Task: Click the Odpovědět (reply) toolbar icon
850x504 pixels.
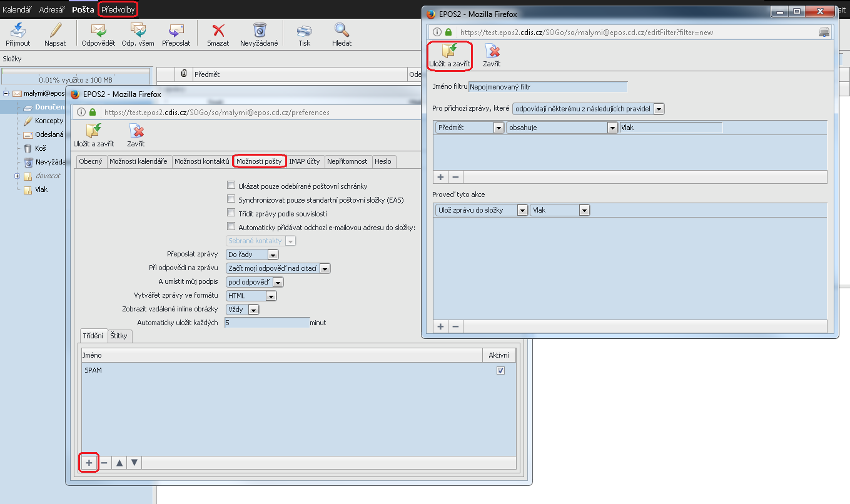Action: coord(98,30)
